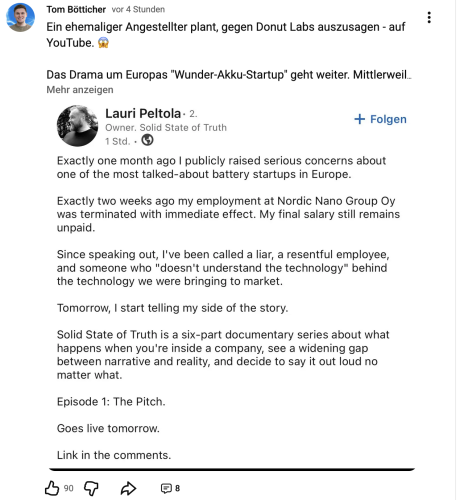The width and height of the screenshot is (464, 500).
Task: Dislike the post with thumbs-down icon
Action: [x=91, y=488]
